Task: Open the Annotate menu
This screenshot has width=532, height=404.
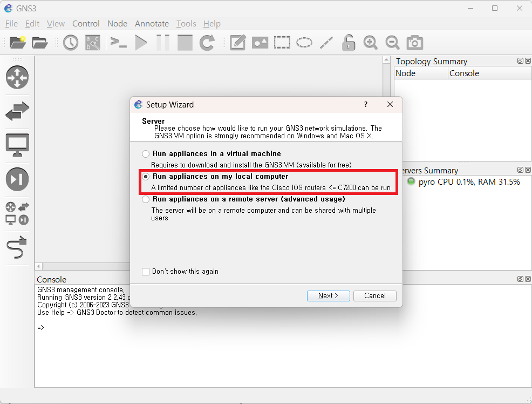Action: (x=152, y=23)
